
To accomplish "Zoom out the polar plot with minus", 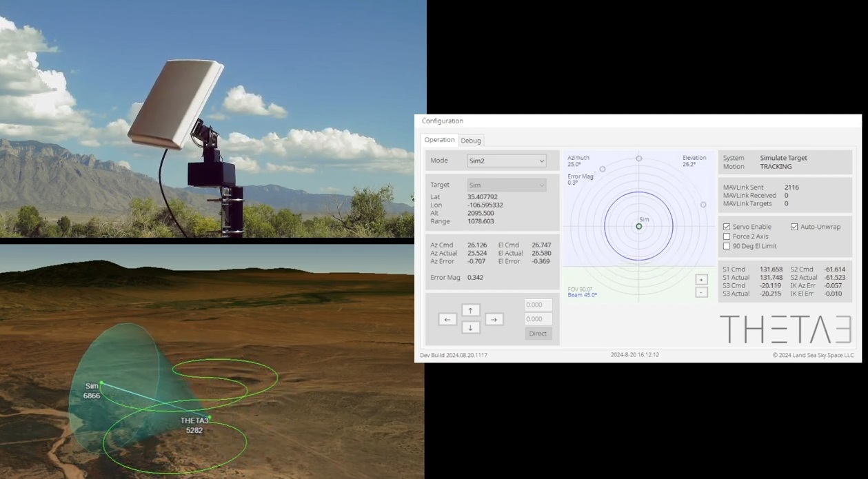I will (701, 292).
